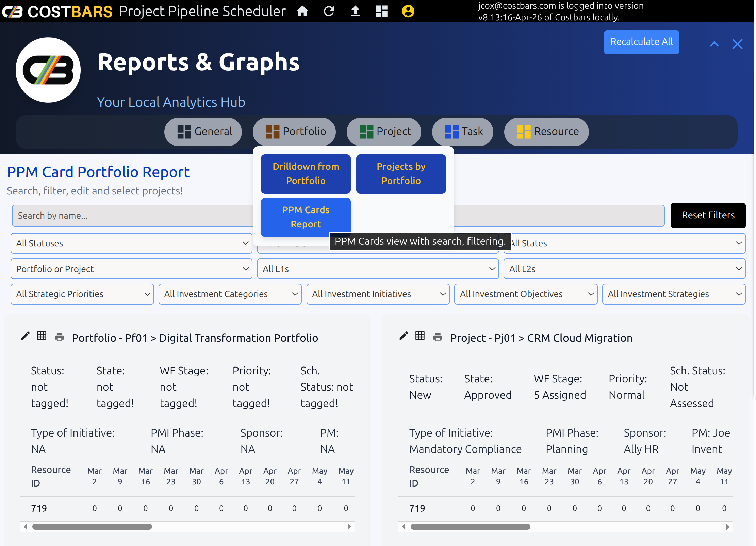Click the 'Mandatory Compliance' initiative value
The width and height of the screenshot is (756, 546).
point(465,449)
